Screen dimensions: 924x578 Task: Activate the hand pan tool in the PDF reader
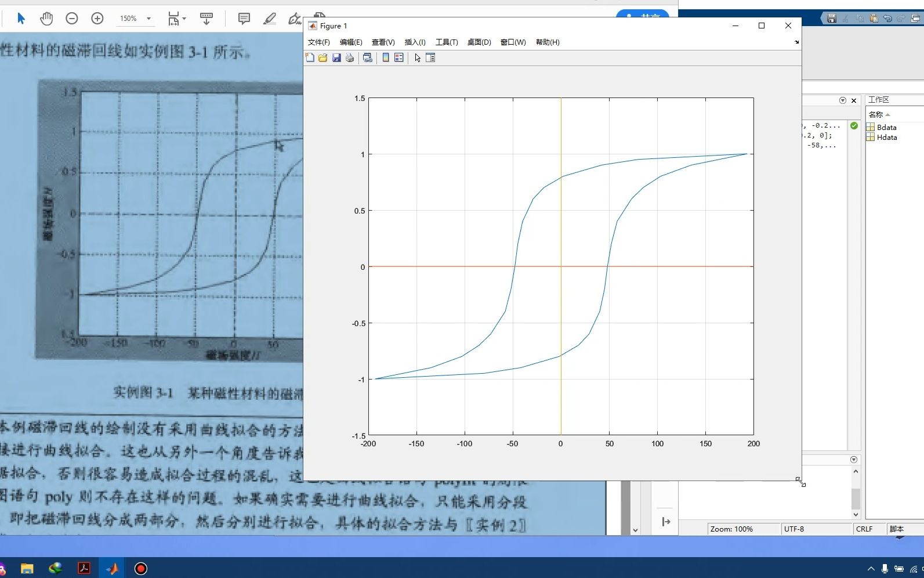[46, 19]
